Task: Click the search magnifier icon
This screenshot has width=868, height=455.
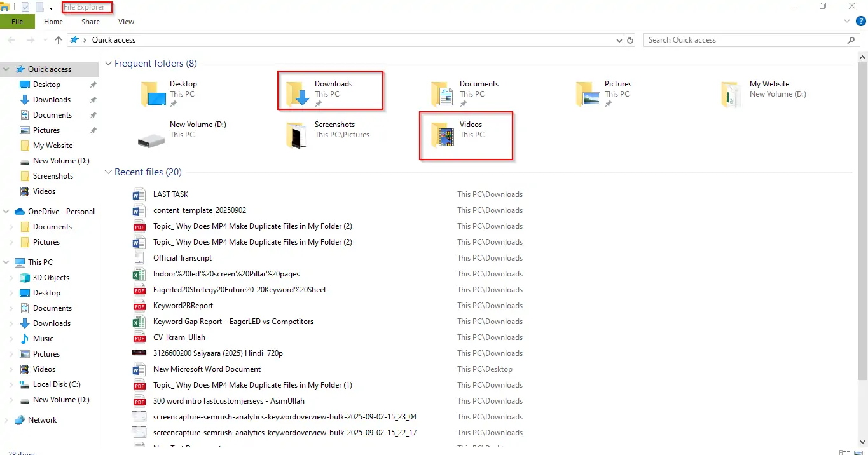Action: click(851, 39)
